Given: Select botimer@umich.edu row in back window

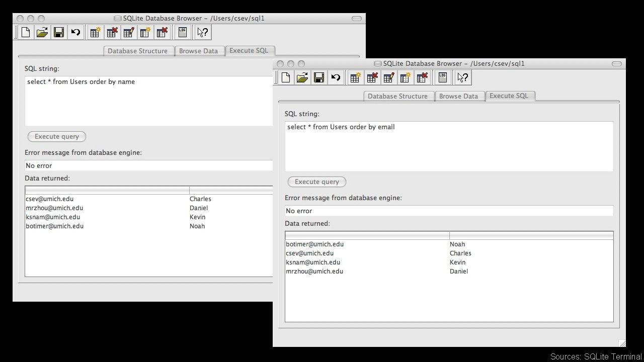Looking at the screenshot, I should [149, 226].
